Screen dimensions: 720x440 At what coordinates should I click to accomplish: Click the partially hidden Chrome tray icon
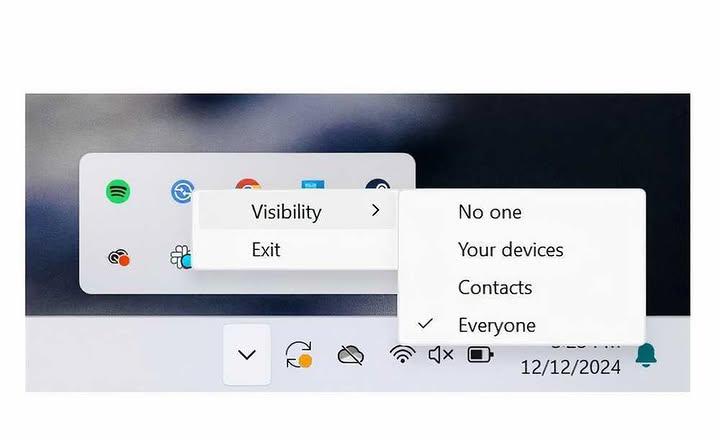coord(248,185)
